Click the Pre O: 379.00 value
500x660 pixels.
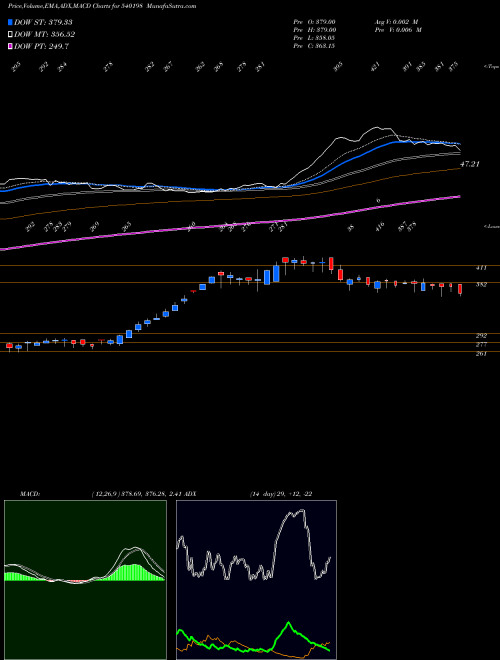314,22
